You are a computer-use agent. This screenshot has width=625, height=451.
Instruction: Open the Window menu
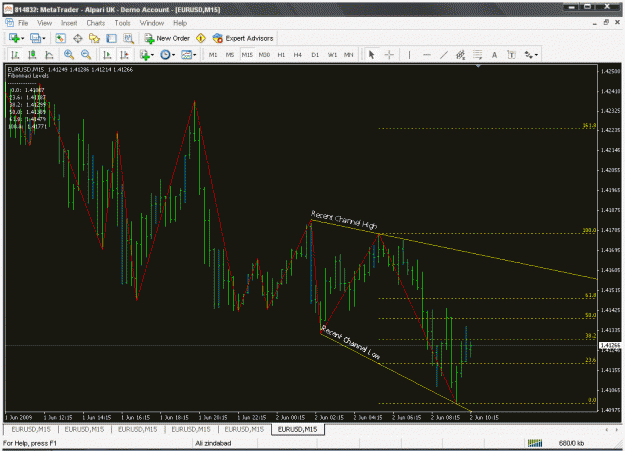pyautogui.click(x=152, y=23)
